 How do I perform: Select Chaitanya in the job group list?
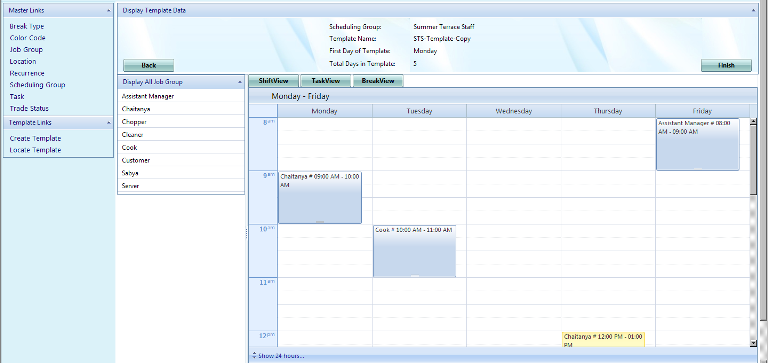coord(181,109)
